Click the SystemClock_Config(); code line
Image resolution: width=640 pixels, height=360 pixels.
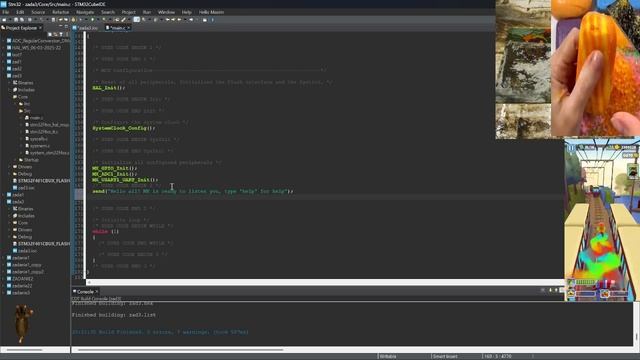(x=124, y=128)
